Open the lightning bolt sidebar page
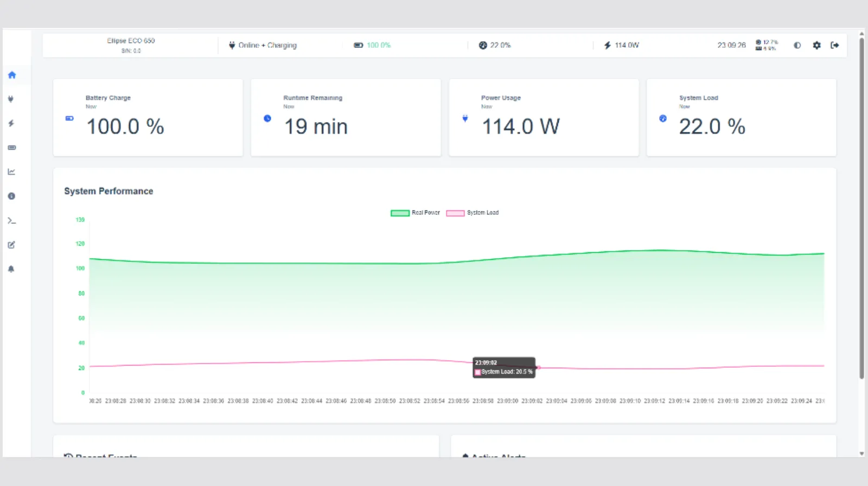The width and height of the screenshot is (868, 486). 11,124
